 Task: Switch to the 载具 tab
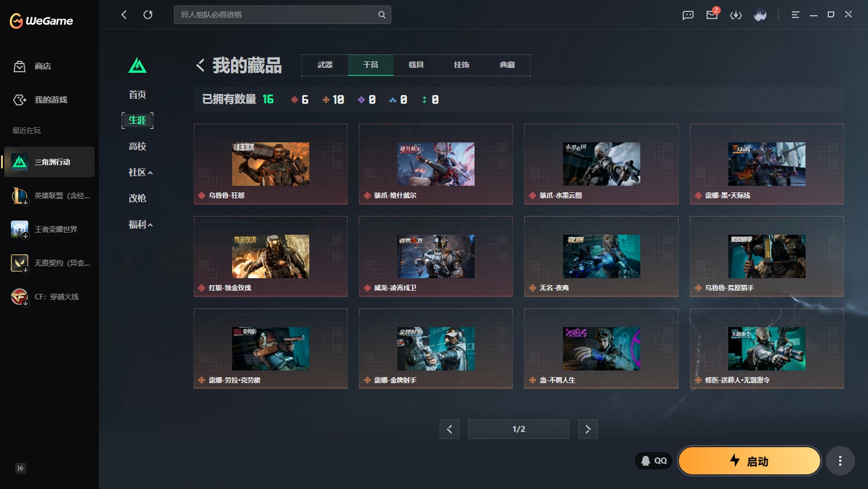[416, 65]
